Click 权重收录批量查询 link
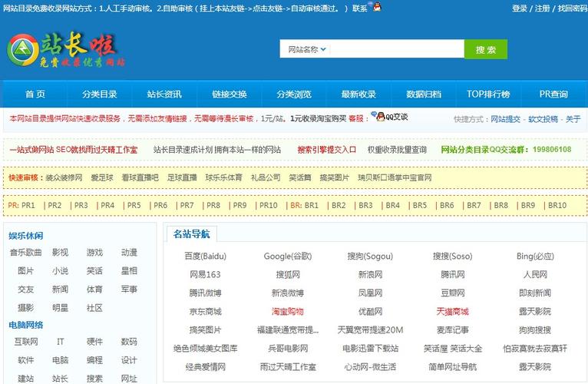 coord(397,150)
